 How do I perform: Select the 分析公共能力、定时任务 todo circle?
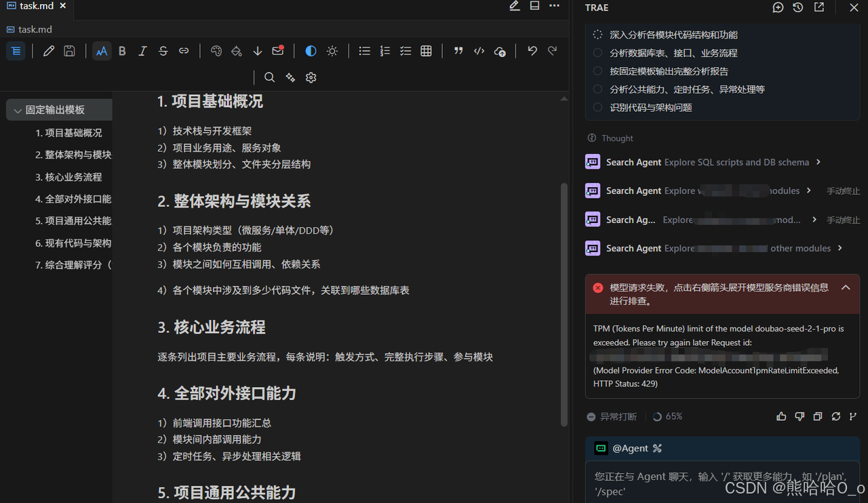click(597, 89)
